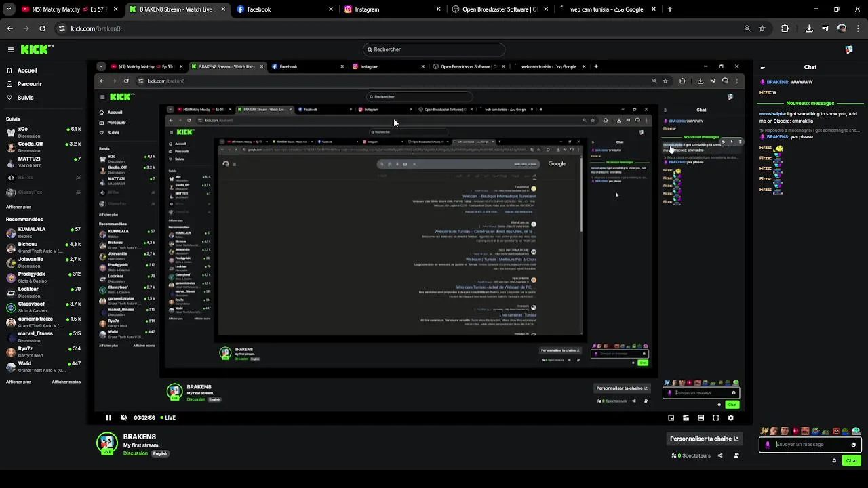Select Locklear channel in main sidebar
This screenshot has height=488, width=868.
[x=43, y=291]
